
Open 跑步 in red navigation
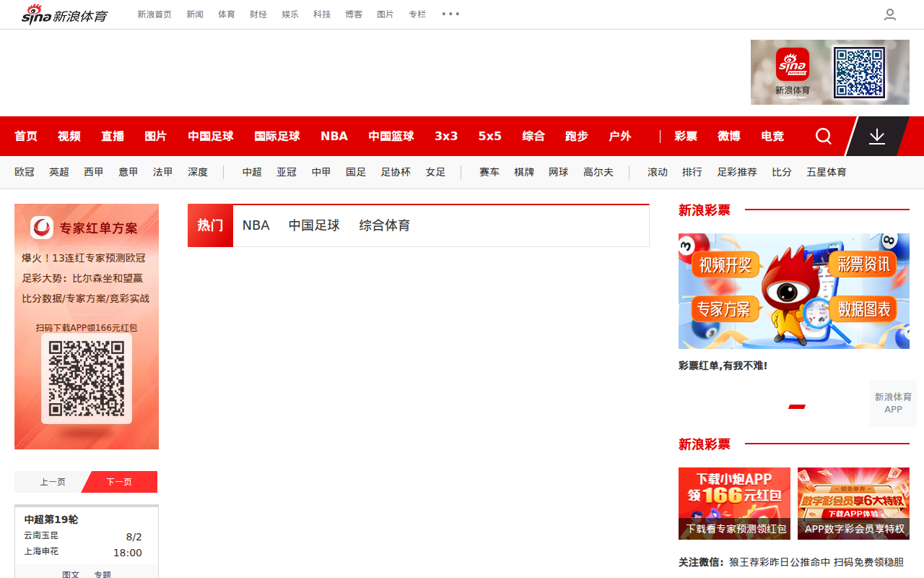pos(577,136)
